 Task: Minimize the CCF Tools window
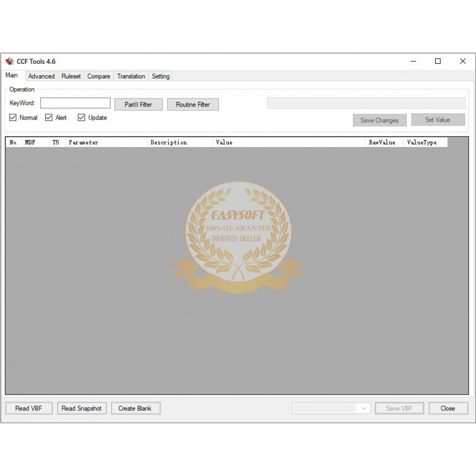[x=414, y=61]
